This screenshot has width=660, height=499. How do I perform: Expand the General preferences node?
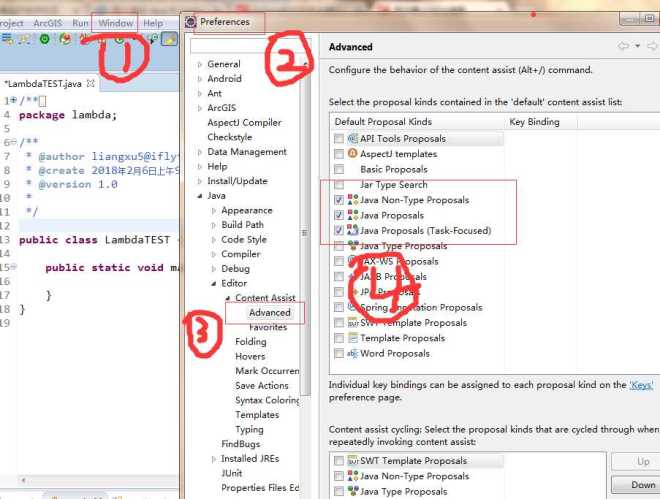pyautogui.click(x=200, y=64)
